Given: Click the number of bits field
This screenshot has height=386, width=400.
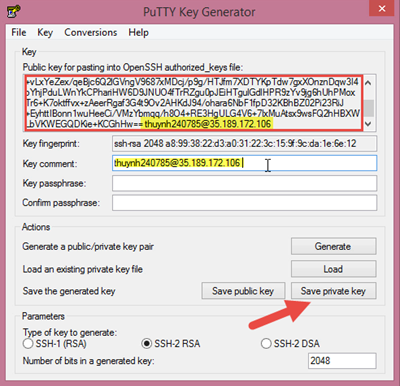Looking at the screenshot, I should [342, 361].
